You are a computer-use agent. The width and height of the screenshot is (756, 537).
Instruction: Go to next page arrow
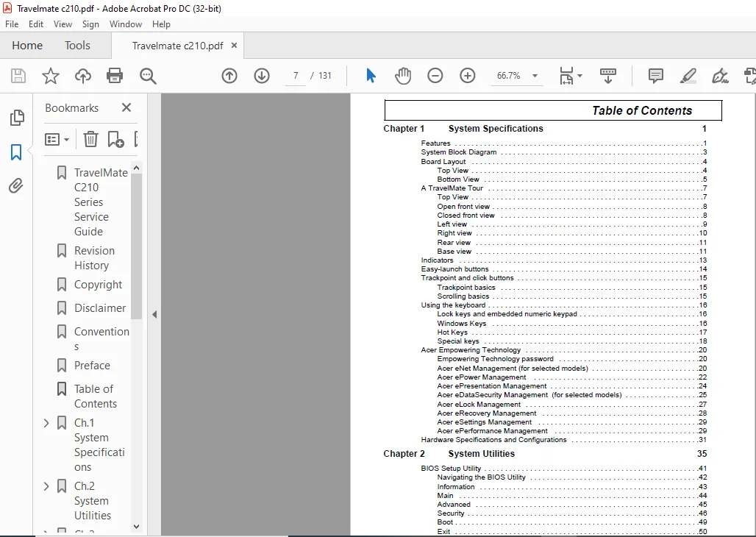(x=262, y=76)
